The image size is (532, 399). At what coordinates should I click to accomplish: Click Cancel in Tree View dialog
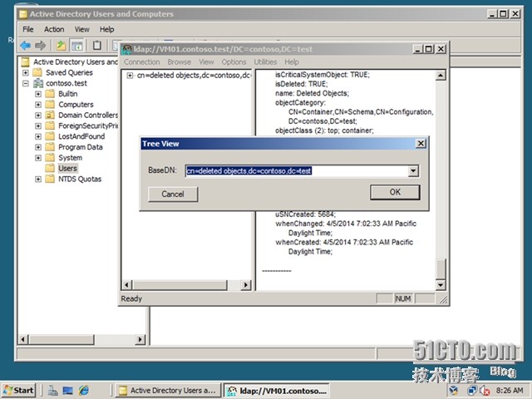click(173, 194)
